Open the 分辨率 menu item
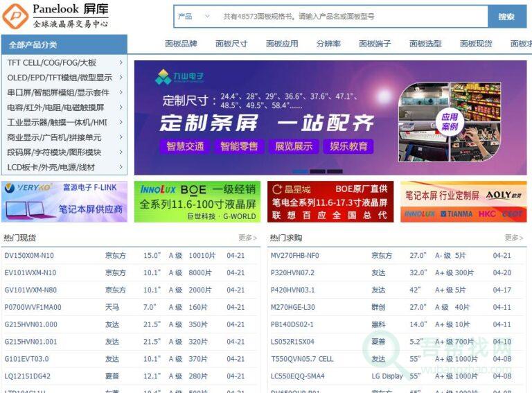Screen dimensions: 532x393 click(x=328, y=44)
